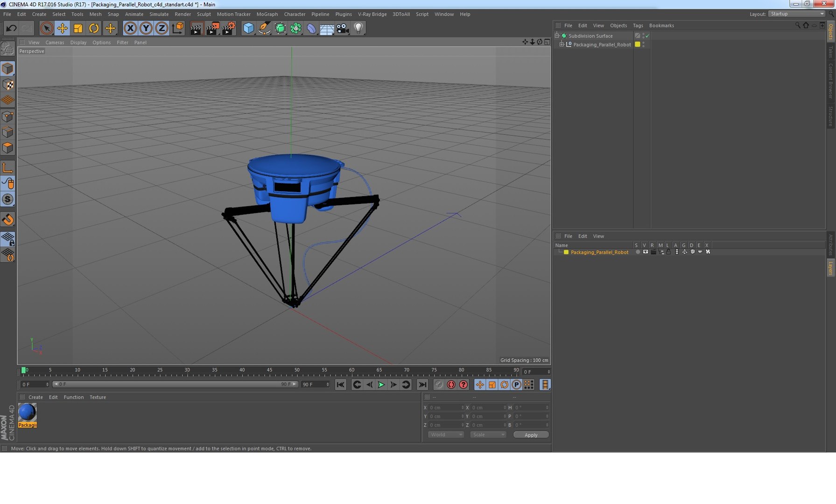This screenshot has height=504, width=836.
Task: Open the Mesh menu
Action: pyautogui.click(x=95, y=14)
